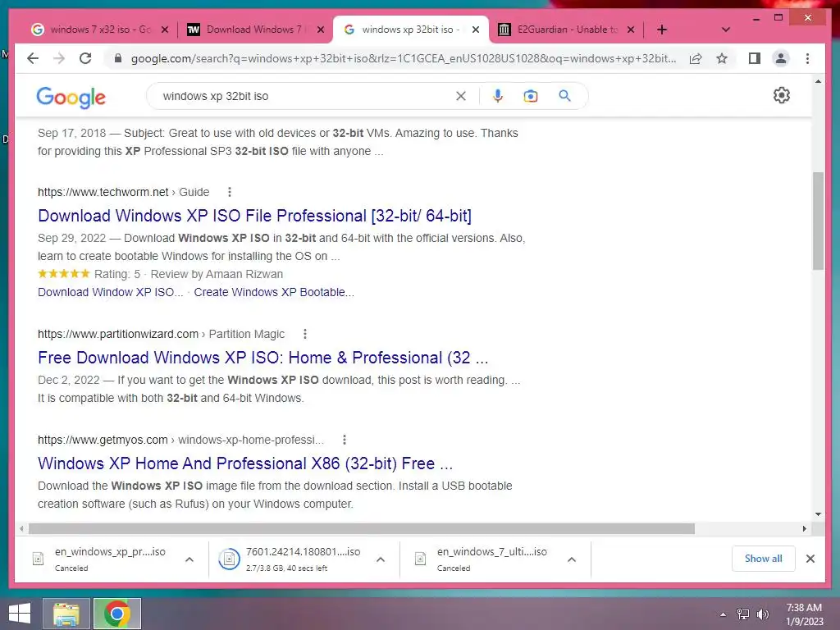Click the taskbar clock showing 7:38 AM
Screen dimensions: 840x630
pyautogui.click(x=804, y=614)
